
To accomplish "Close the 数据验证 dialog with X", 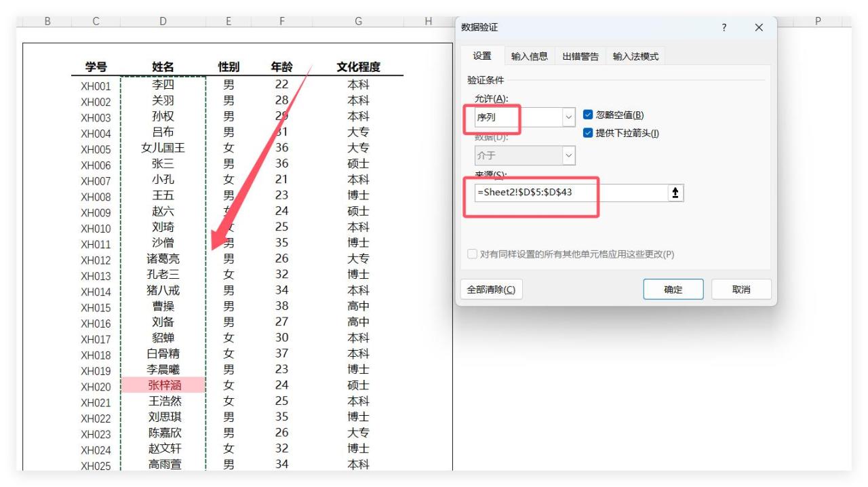I will (x=759, y=27).
